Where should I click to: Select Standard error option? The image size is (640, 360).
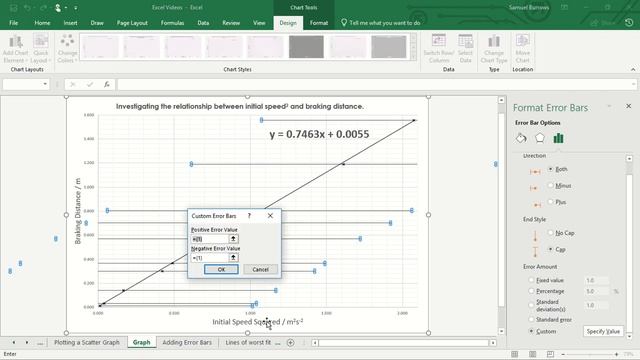(531, 320)
